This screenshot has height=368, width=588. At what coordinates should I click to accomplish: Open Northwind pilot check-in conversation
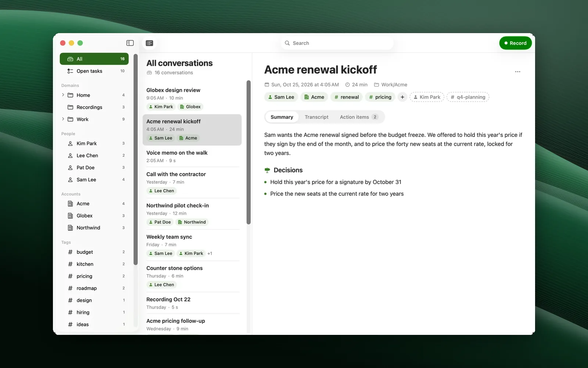[192, 213]
